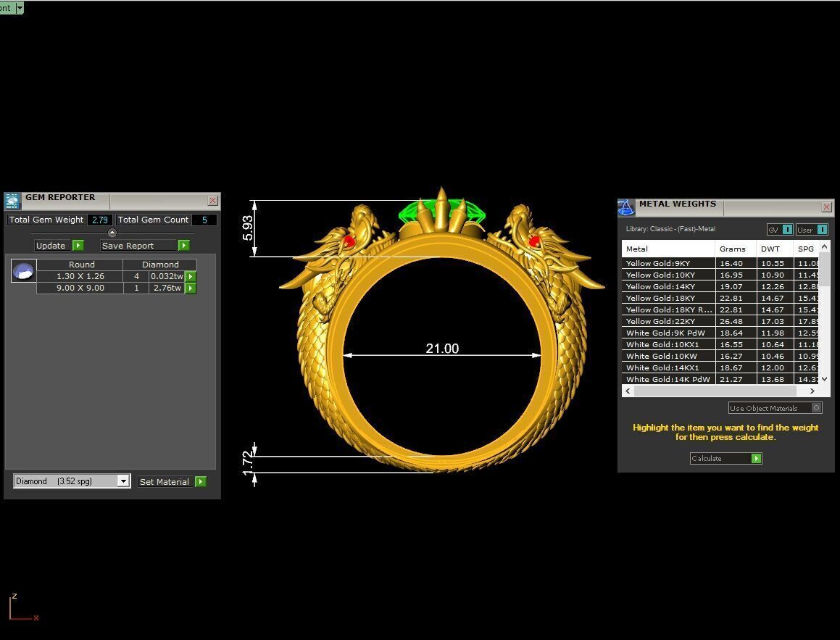Click the Metal column header

(x=668, y=249)
